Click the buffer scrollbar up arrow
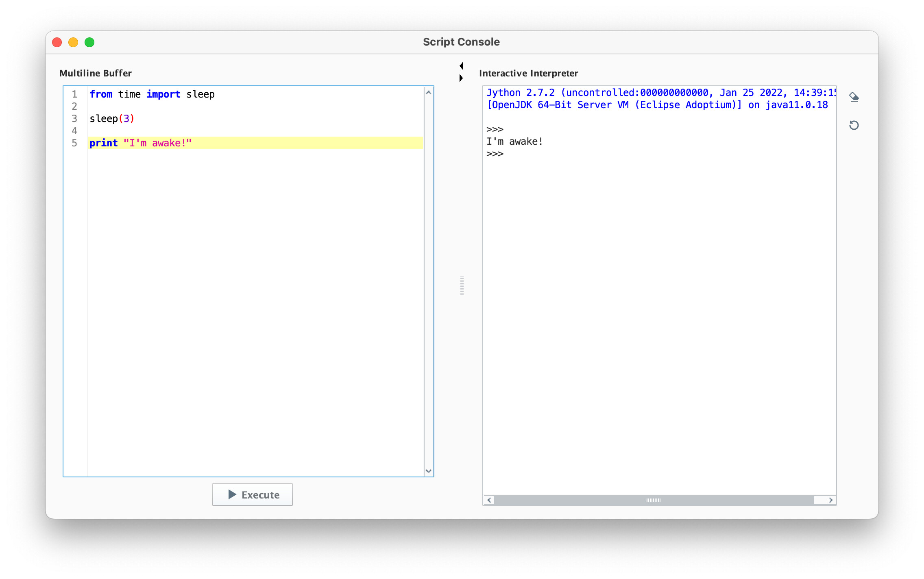This screenshot has width=924, height=579. tap(428, 92)
